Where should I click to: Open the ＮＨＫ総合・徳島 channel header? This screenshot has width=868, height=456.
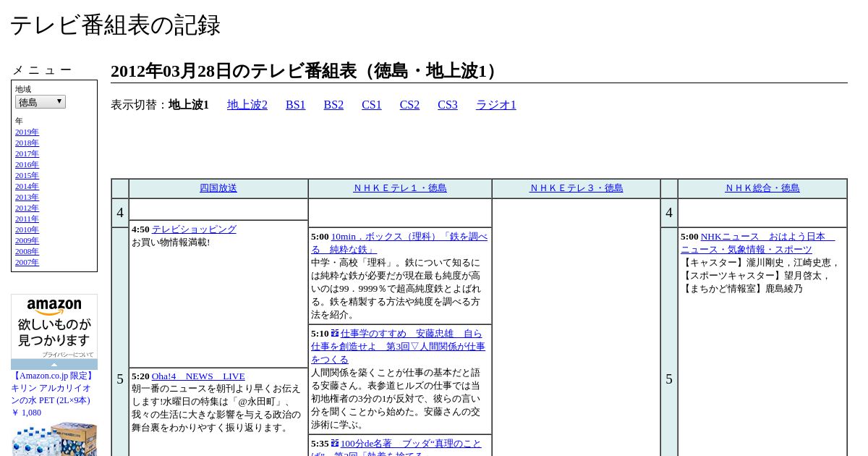point(762,188)
